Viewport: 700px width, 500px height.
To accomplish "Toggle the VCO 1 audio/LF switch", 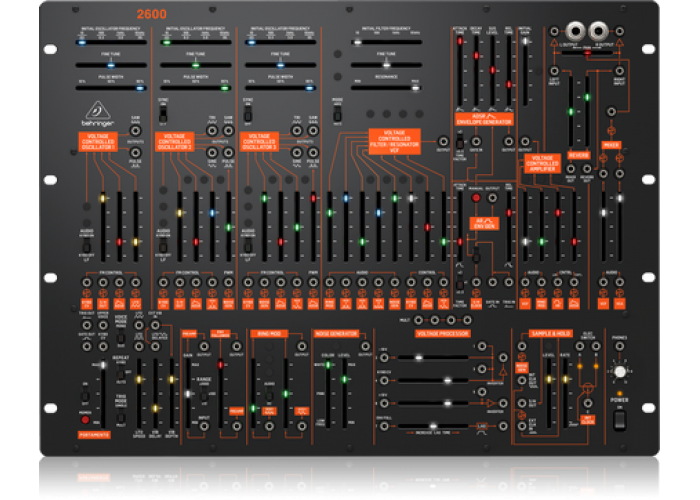I will point(87,246).
